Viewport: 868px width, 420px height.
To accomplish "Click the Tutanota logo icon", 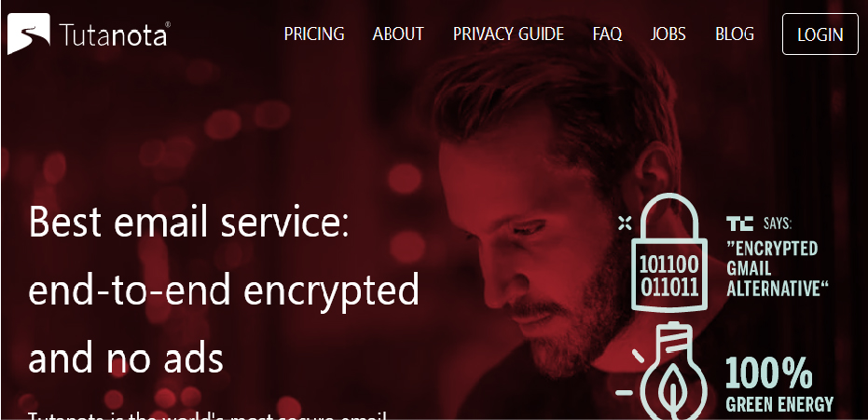I will click(x=29, y=34).
